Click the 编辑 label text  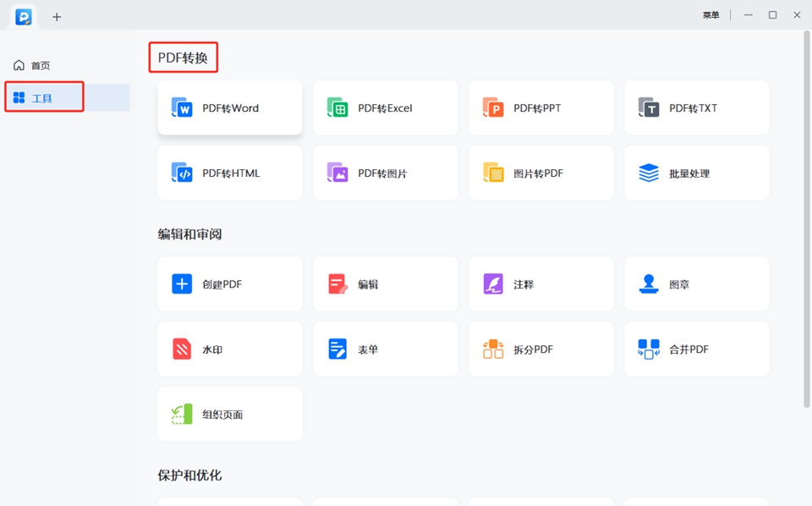[368, 284]
